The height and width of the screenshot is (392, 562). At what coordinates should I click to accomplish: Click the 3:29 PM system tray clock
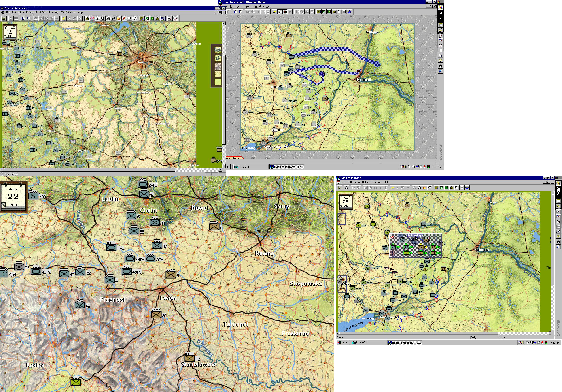pos(554,343)
